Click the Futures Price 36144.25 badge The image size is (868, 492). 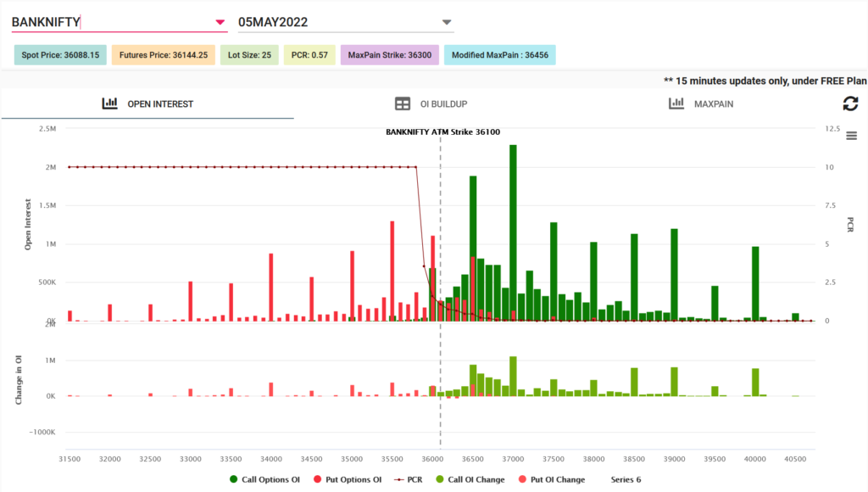[164, 55]
